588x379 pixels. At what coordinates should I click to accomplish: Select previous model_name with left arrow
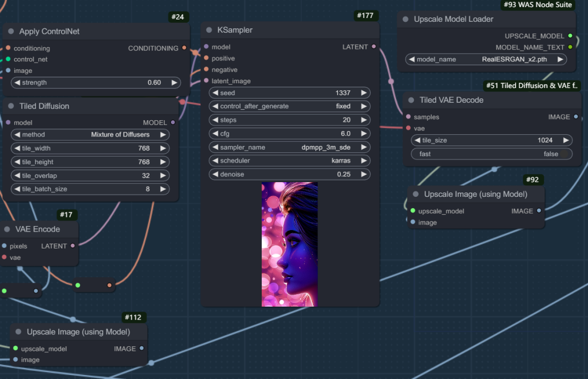(x=412, y=59)
